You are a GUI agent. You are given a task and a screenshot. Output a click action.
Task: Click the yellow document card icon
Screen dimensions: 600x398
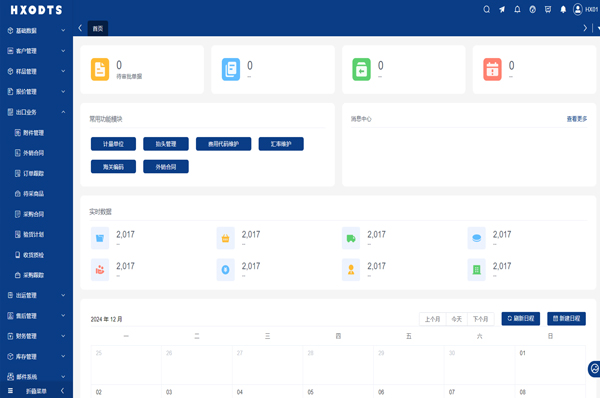tap(100, 69)
